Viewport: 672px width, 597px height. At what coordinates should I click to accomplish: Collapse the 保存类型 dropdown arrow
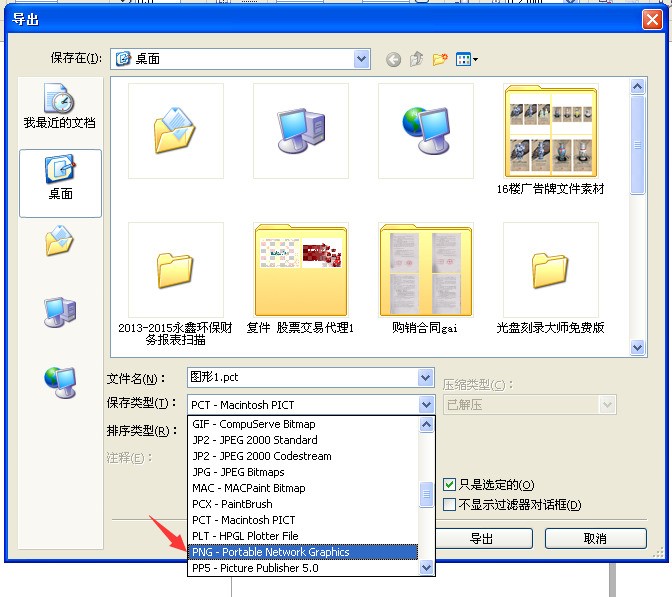tap(426, 405)
